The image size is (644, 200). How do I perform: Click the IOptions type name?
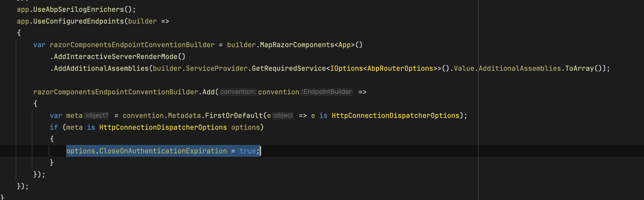346,68
